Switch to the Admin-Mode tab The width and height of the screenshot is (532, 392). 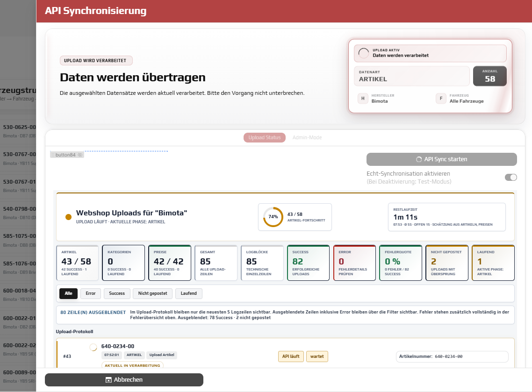click(307, 138)
